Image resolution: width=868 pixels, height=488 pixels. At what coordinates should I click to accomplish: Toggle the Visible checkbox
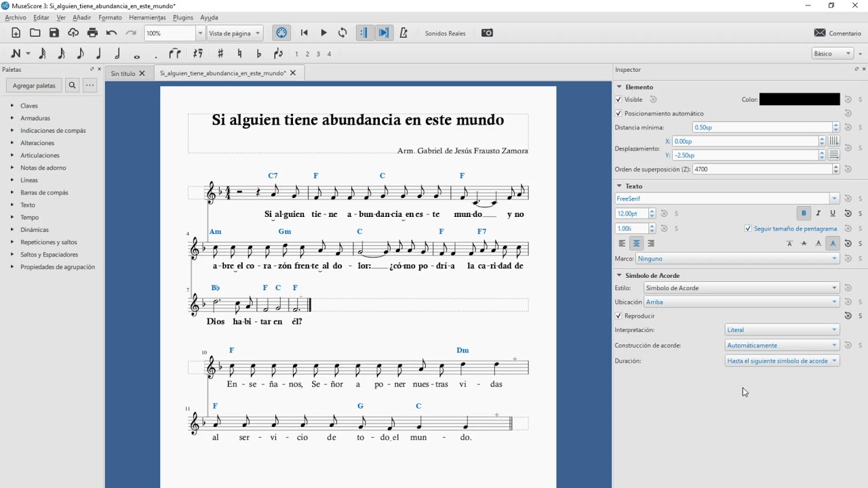click(x=618, y=100)
